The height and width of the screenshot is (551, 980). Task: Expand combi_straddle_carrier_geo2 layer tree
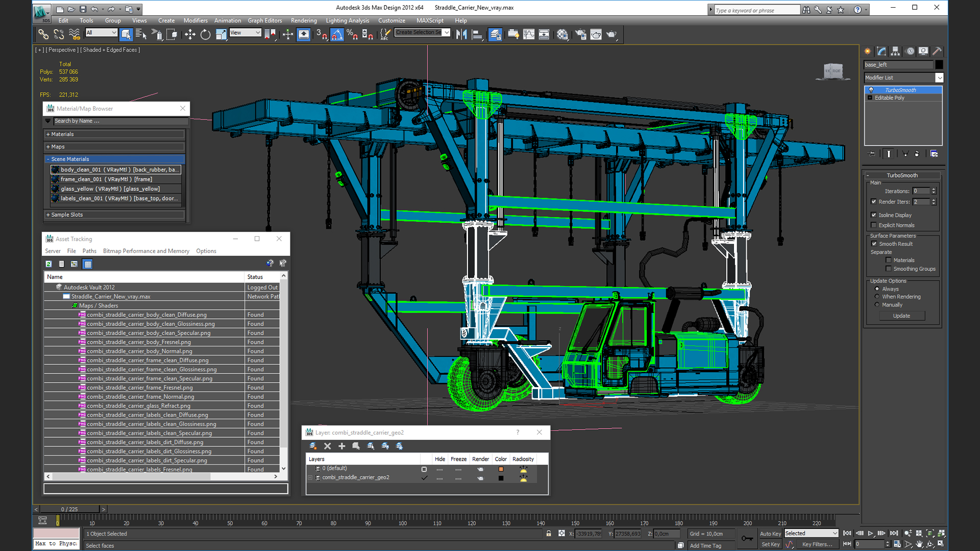click(310, 478)
